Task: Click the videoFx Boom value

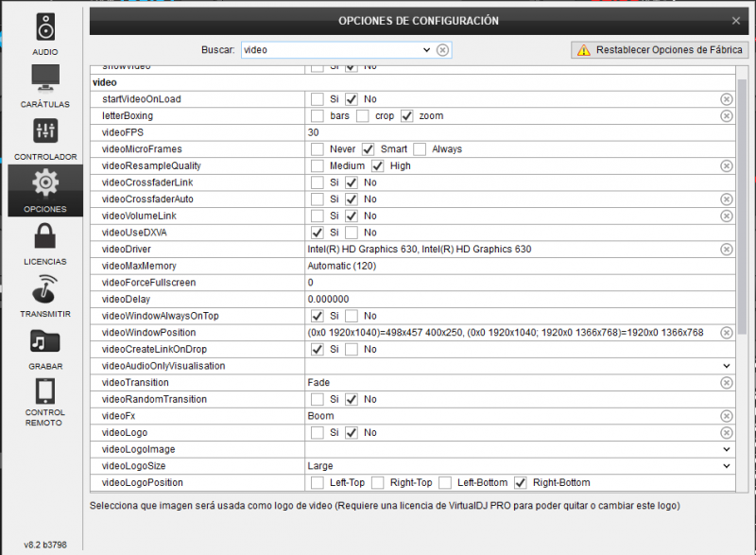Action: (320, 416)
